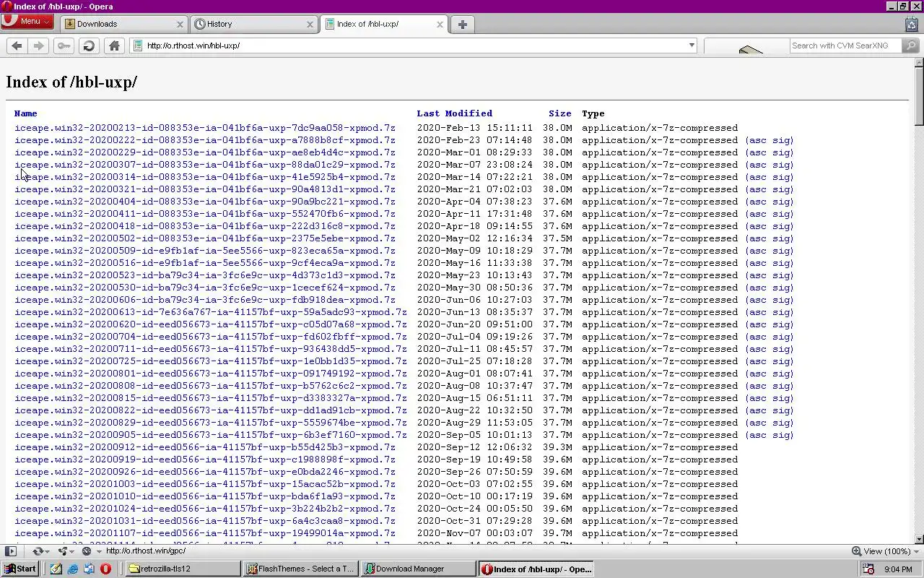Image resolution: width=924 pixels, height=578 pixels.
Task: Switch to the Downloads tab
Action: (123, 24)
